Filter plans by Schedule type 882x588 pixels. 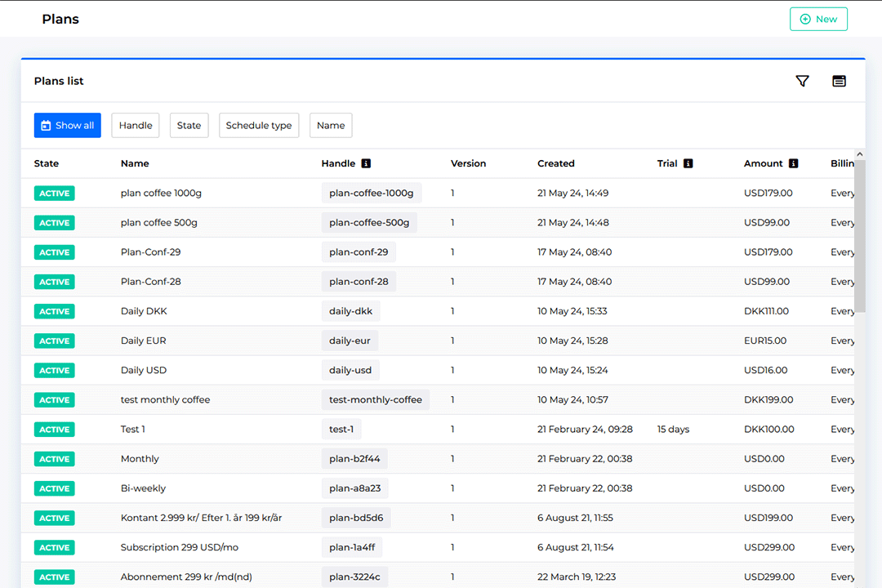point(259,125)
